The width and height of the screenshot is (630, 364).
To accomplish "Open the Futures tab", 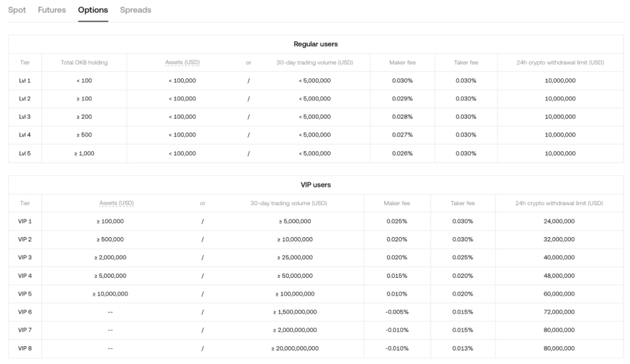I will tap(52, 10).
